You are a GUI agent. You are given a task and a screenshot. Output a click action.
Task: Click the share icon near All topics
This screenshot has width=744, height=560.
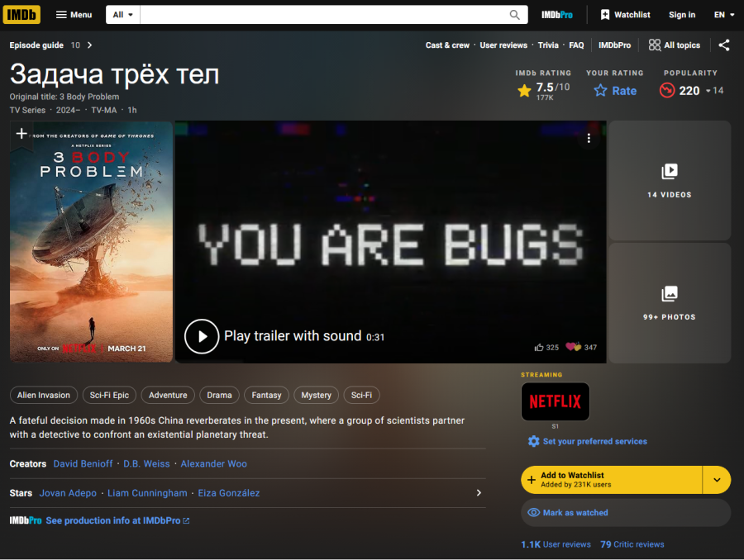(723, 45)
